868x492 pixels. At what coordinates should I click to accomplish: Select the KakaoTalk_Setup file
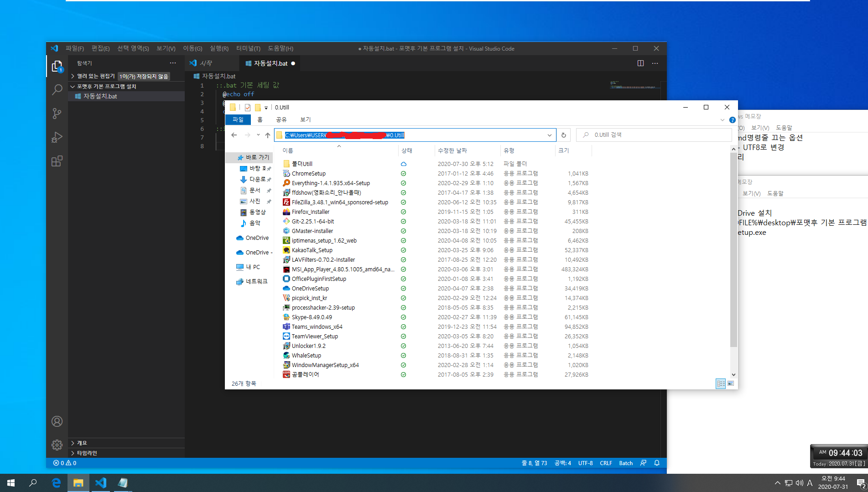click(312, 250)
